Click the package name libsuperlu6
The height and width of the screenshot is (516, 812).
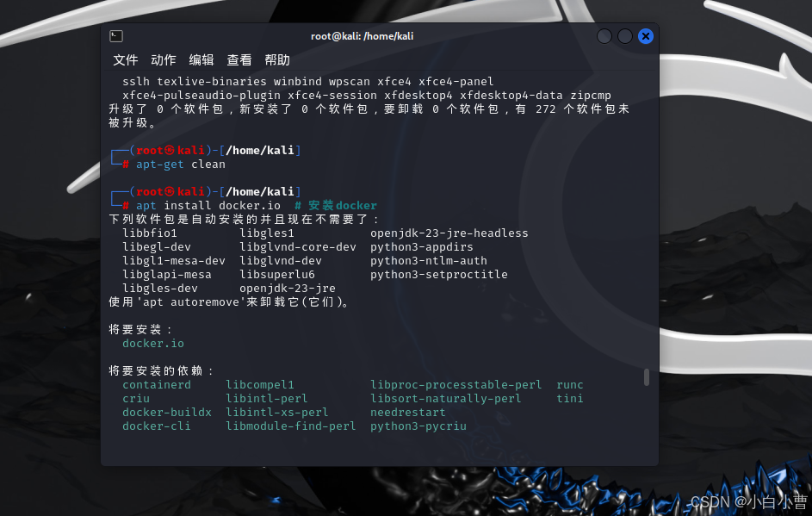point(277,275)
